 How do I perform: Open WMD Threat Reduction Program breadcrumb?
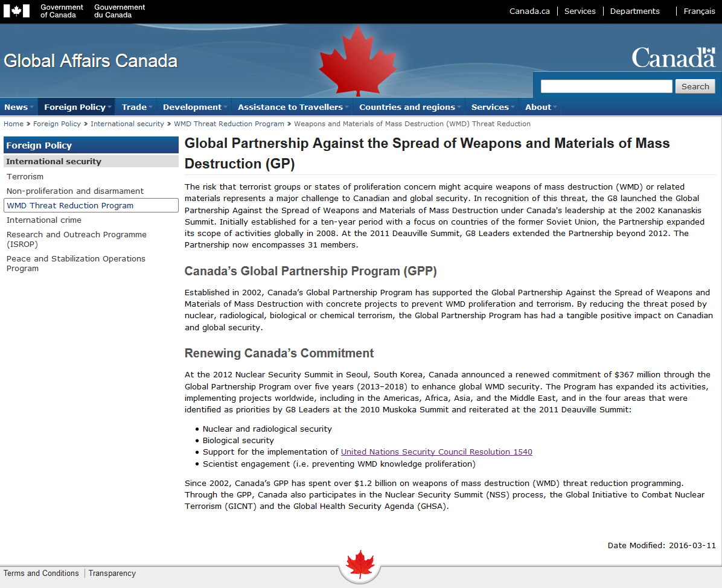(229, 124)
